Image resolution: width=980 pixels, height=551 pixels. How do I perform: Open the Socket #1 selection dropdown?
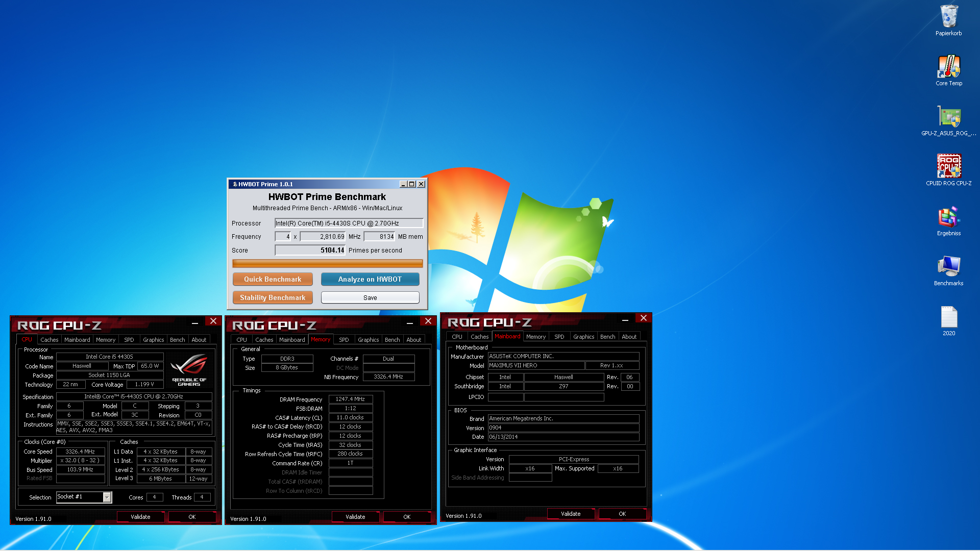(x=107, y=497)
